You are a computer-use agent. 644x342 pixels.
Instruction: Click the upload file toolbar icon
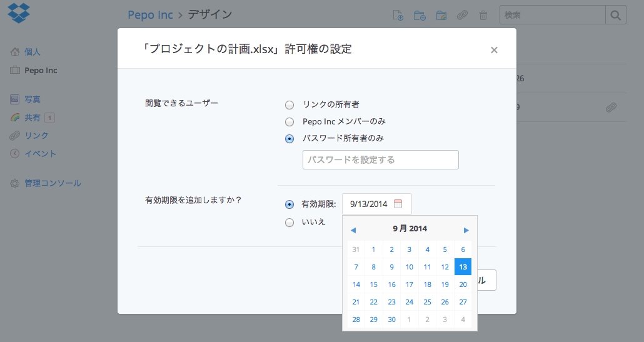tap(398, 15)
